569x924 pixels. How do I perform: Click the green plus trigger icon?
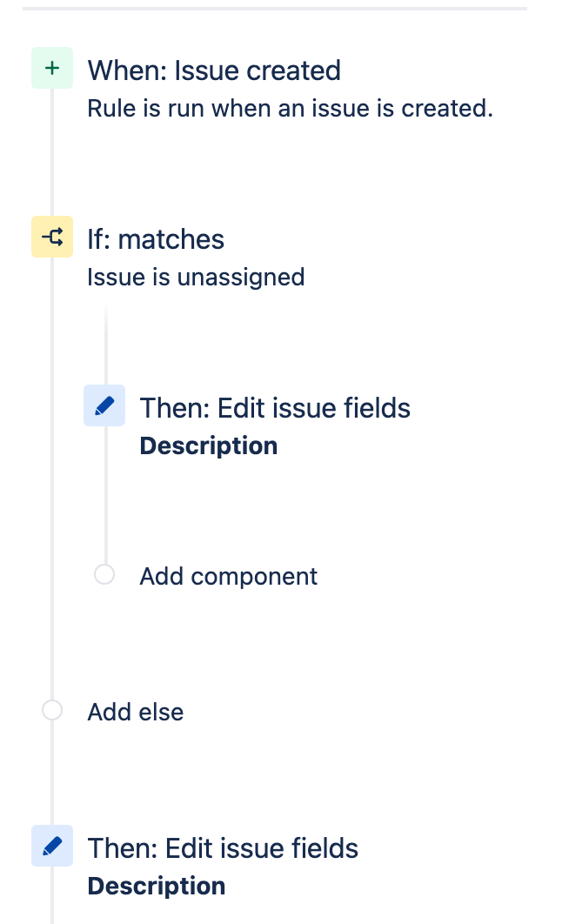click(52, 68)
